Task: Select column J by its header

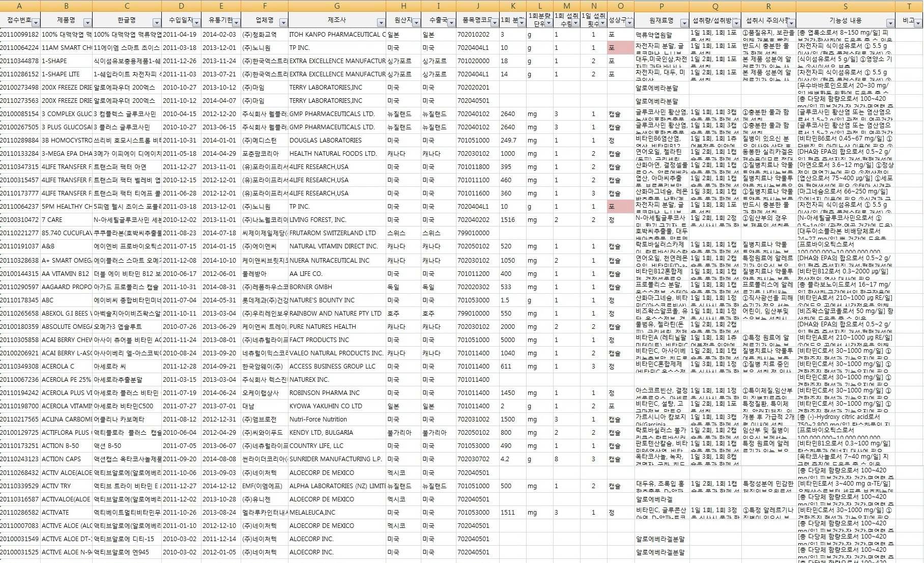Action: coord(477,6)
